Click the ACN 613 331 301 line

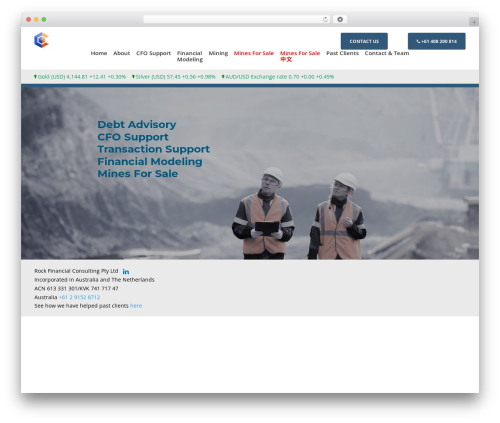click(x=76, y=288)
